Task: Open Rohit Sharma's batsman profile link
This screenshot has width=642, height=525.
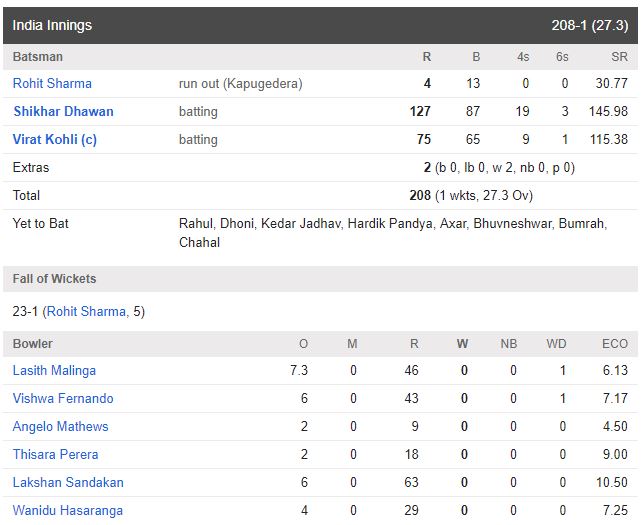Action: point(52,84)
